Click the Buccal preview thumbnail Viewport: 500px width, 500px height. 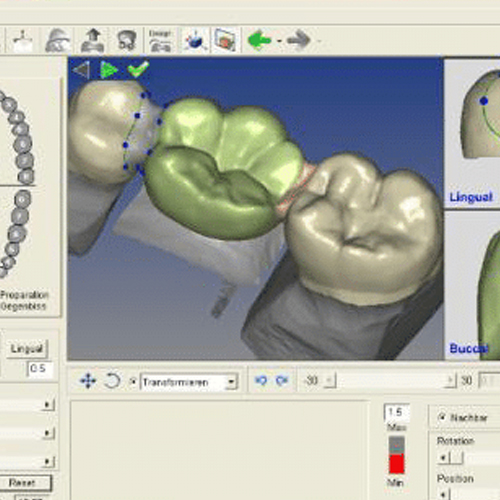pos(472,285)
